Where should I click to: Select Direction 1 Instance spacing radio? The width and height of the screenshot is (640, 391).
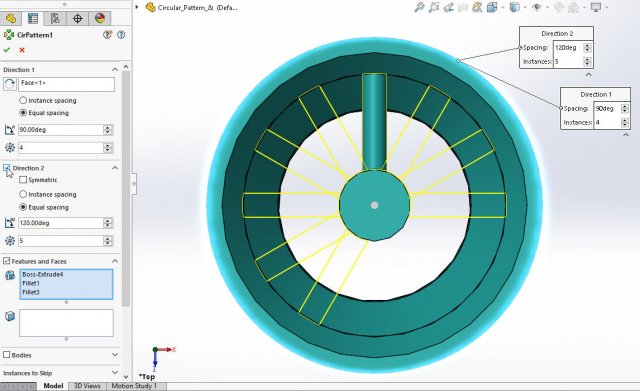[x=23, y=100]
